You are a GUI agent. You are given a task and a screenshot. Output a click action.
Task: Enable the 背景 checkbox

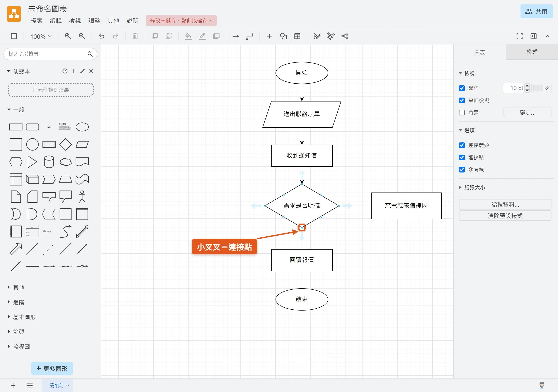coord(462,113)
